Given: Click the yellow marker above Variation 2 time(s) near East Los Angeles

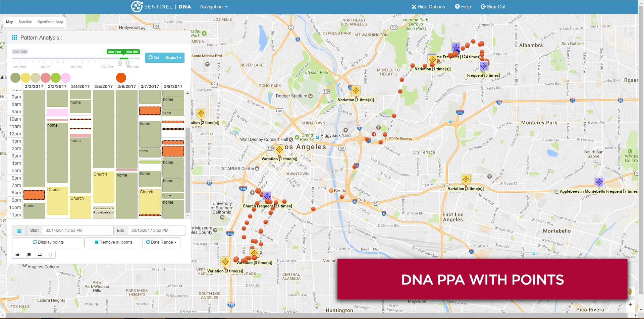Looking at the screenshot, I should point(466,180).
